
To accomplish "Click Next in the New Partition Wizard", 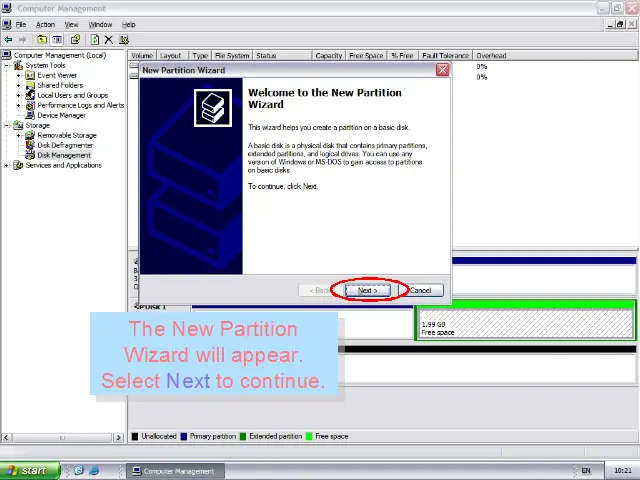I will pos(368,290).
